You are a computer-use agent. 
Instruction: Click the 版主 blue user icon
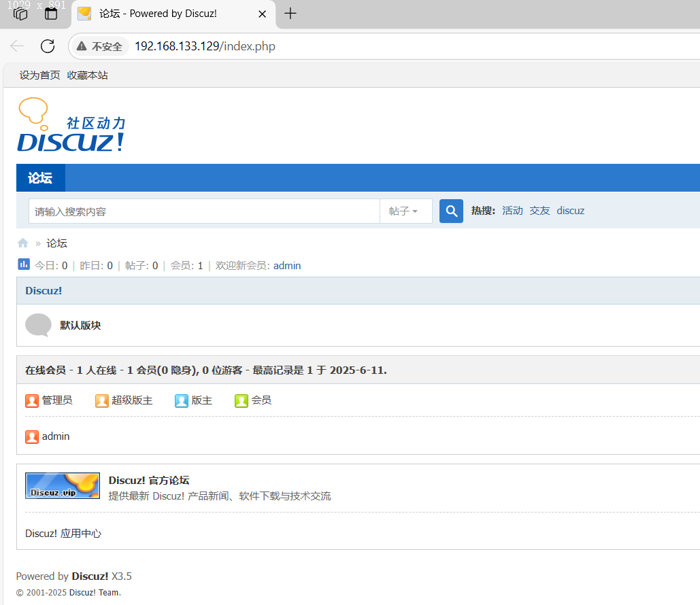tap(181, 400)
